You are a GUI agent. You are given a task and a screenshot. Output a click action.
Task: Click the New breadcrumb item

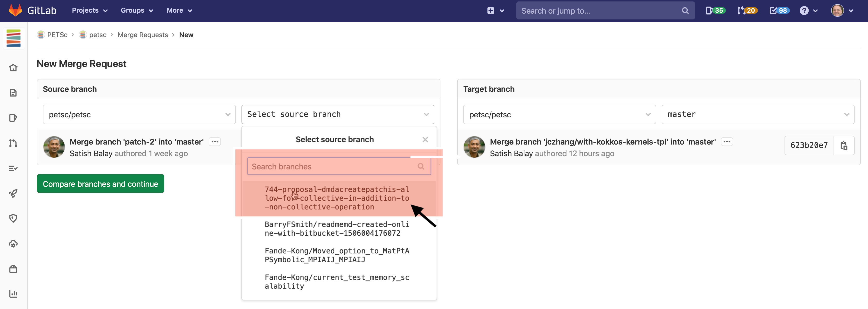coord(186,35)
